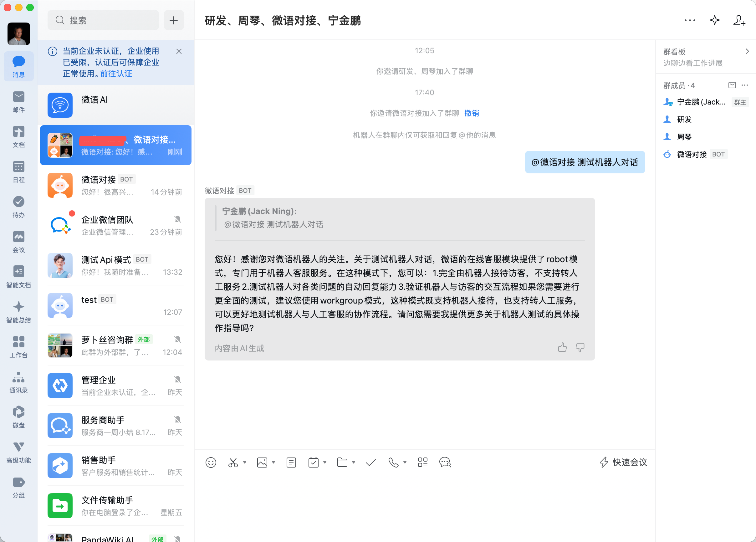The width and height of the screenshot is (756, 542).
Task: Expand the schedule dropdown arrow
Action: (325, 462)
